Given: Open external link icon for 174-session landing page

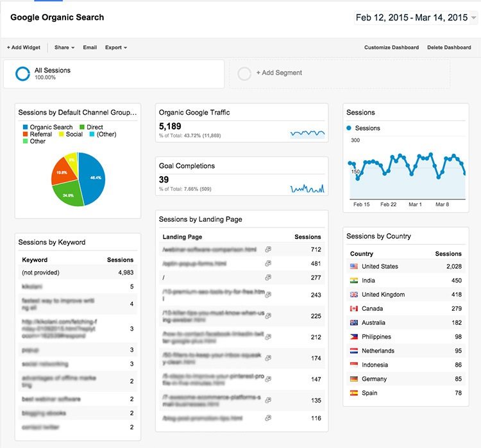Looking at the screenshot, I should 268,358.
